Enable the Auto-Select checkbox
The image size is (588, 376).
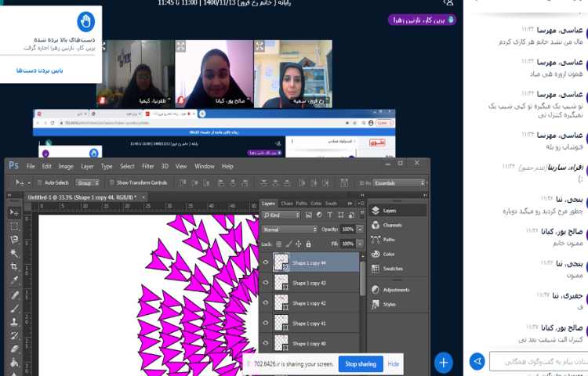39,183
